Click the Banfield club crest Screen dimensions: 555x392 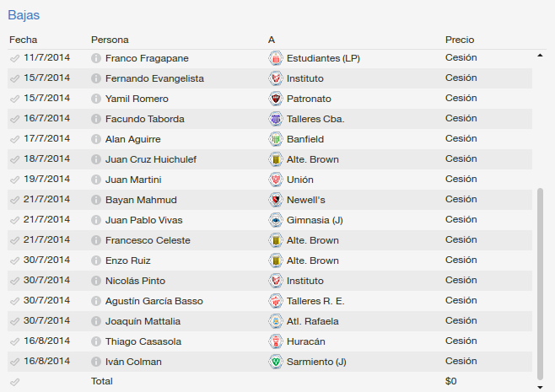pos(276,139)
